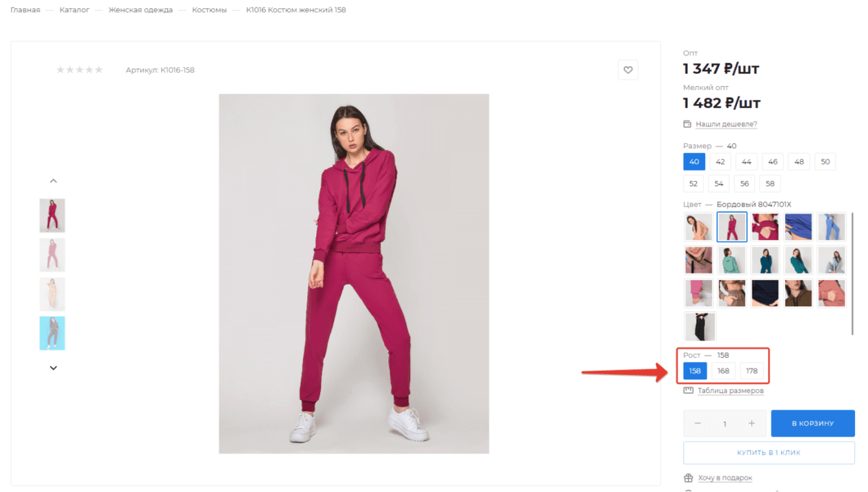
Task: Click the wallet icon beside 'Нашли дешевле?'
Action: [687, 124]
